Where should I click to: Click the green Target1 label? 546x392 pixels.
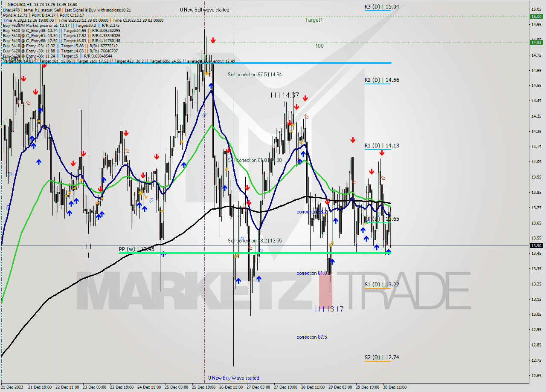(314, 20)
